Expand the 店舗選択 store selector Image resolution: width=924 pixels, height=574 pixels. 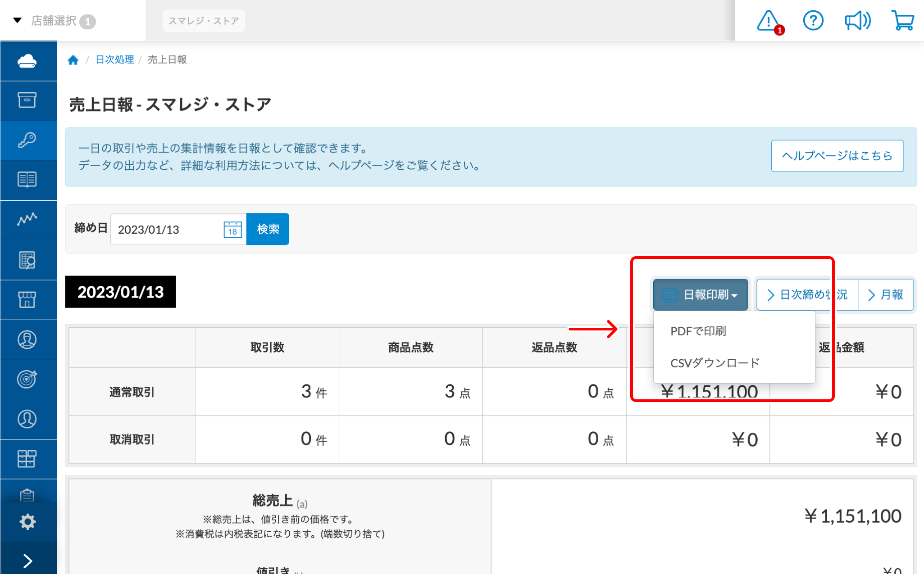[x=54, y=21]
